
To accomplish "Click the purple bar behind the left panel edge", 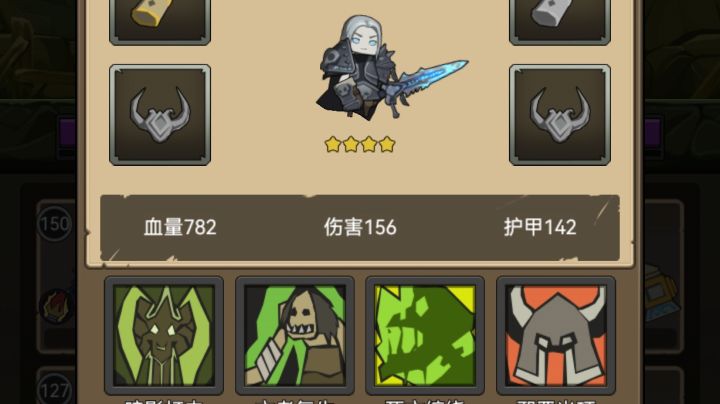I will click(67, 132).
